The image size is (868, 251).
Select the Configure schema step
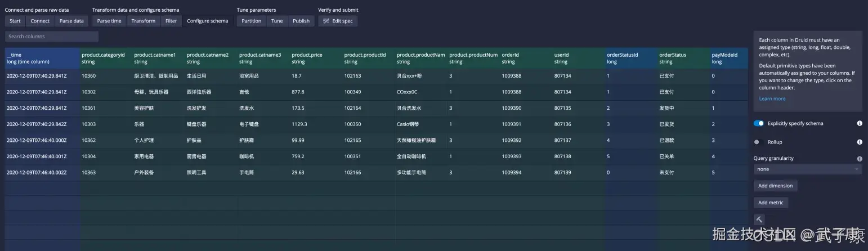208,21
